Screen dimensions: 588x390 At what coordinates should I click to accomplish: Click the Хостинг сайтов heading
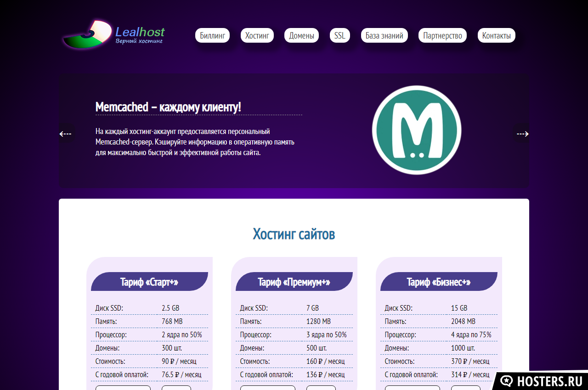294,234
